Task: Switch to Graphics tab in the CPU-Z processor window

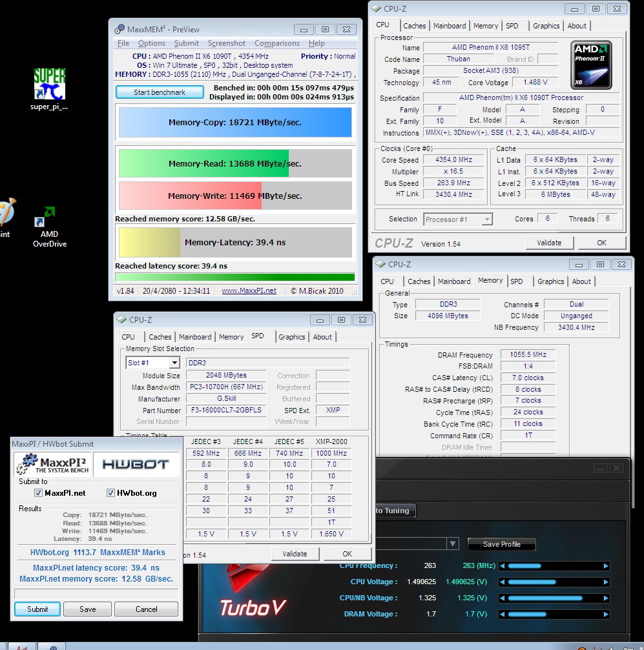Action: pos(546,26)
